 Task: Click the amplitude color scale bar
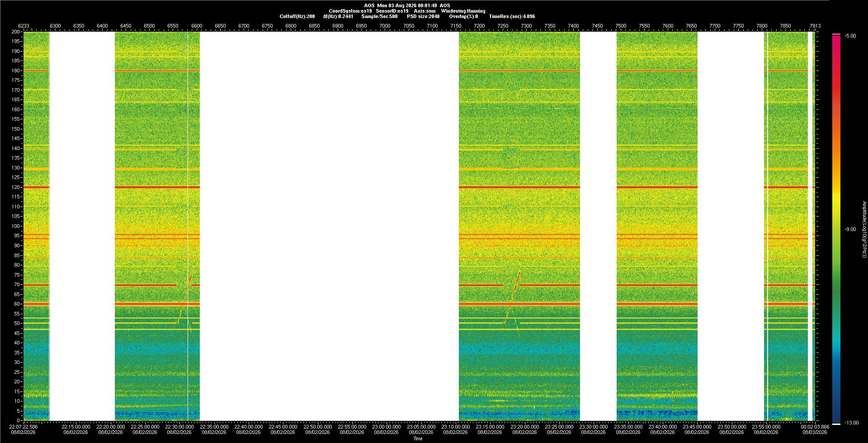[836, 229]
